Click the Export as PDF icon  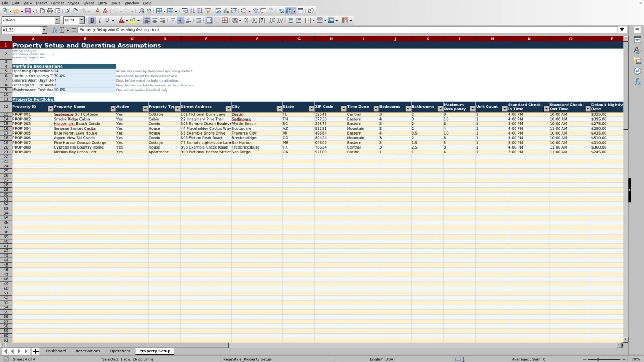[42, 11]
